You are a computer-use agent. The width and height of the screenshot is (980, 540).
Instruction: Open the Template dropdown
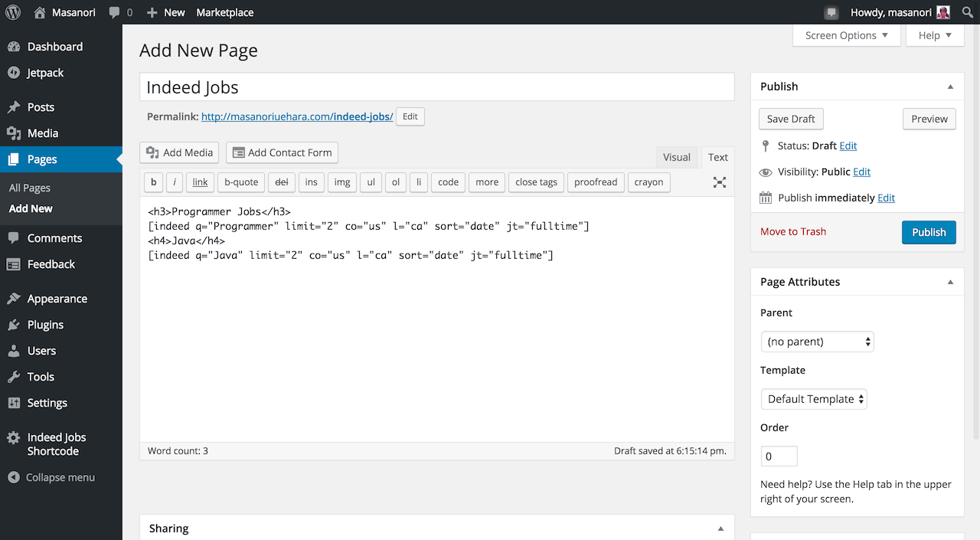click(x=814, y=399)
